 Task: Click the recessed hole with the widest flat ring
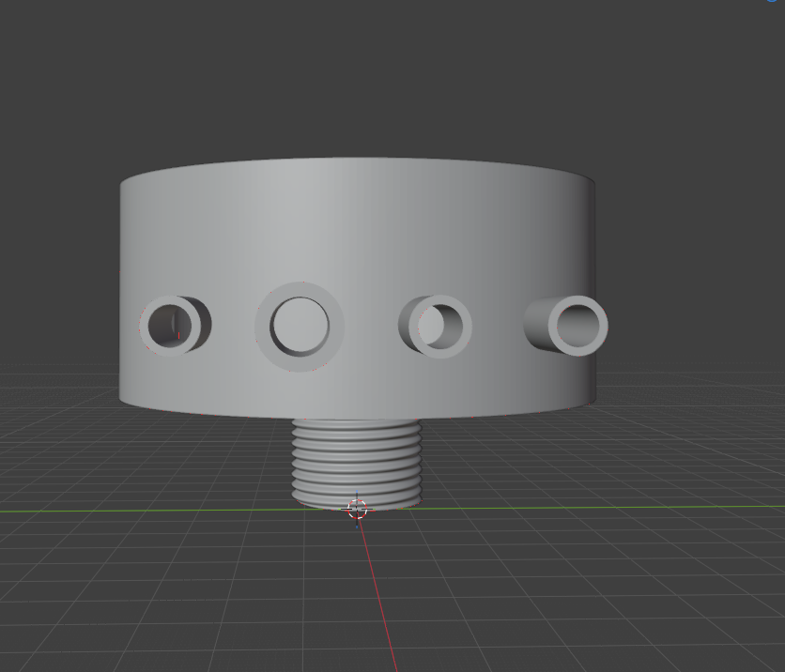300,327
